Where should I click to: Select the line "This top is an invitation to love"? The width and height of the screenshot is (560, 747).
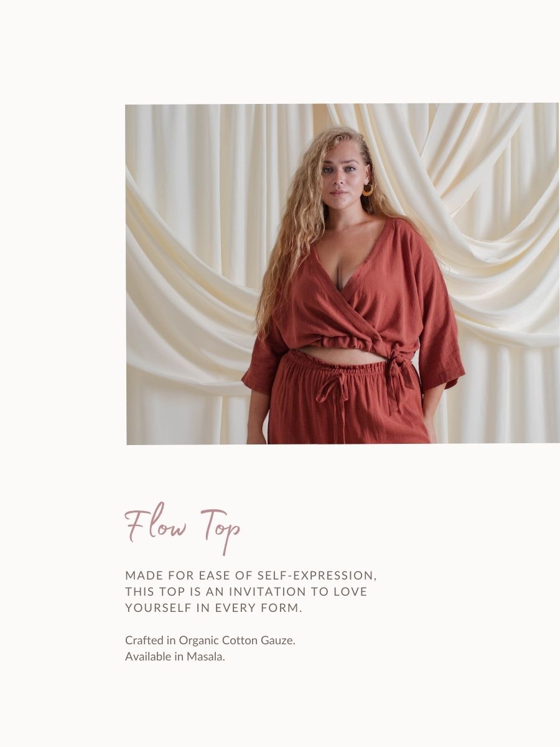pos(246,591)
